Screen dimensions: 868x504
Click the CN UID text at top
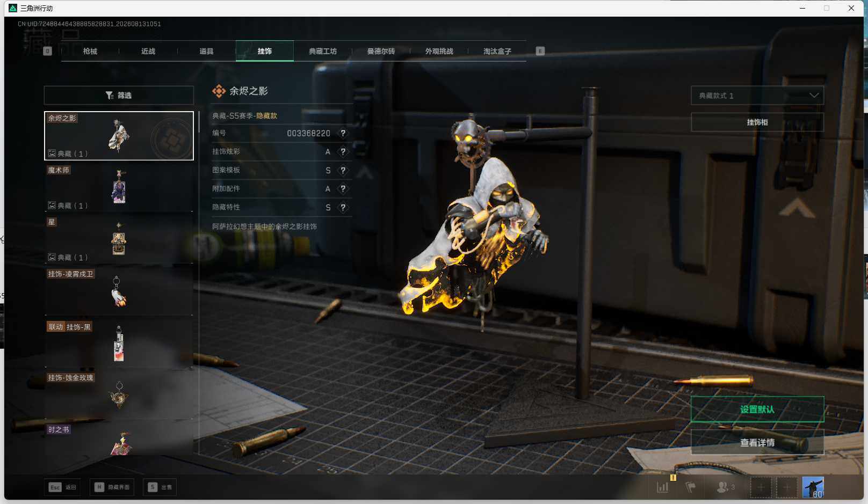[89, 24]
